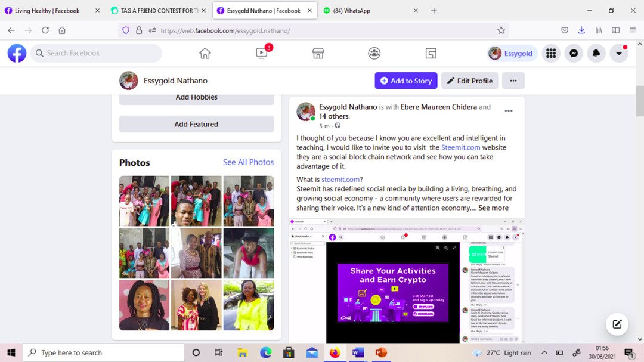Click Windows taskbar search box

click(x=104, y=352)
